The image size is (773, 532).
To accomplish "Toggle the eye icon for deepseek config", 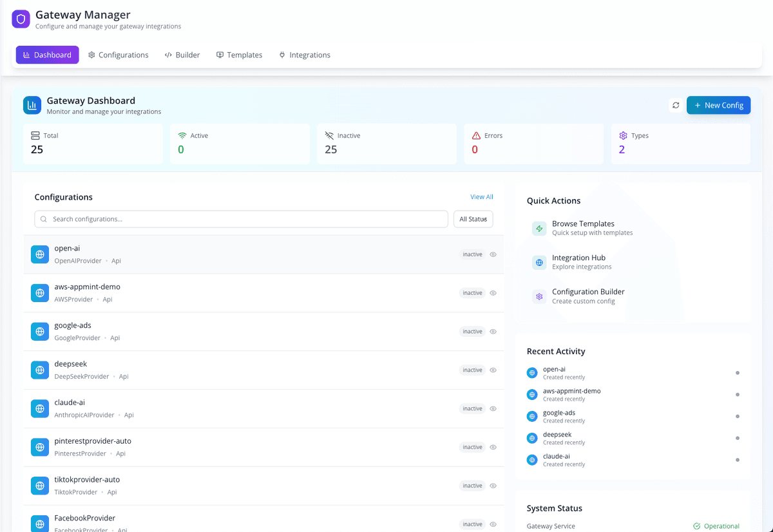I will tap(493, 370).
